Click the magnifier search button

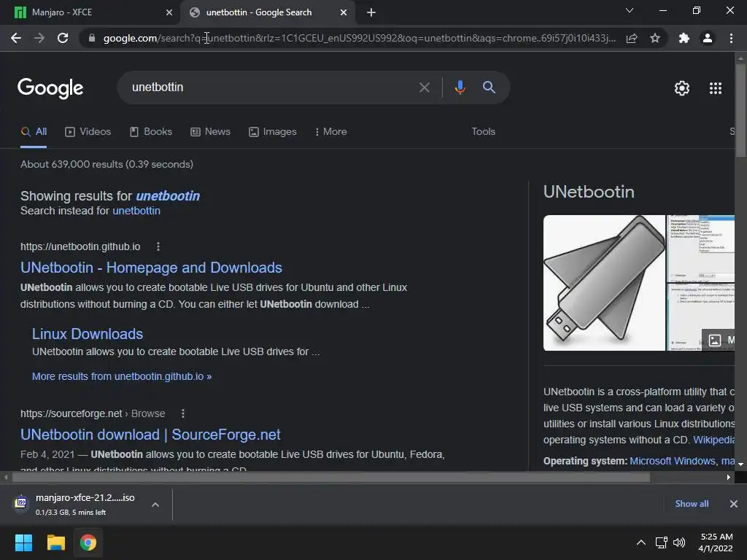[x=489, y=87]
